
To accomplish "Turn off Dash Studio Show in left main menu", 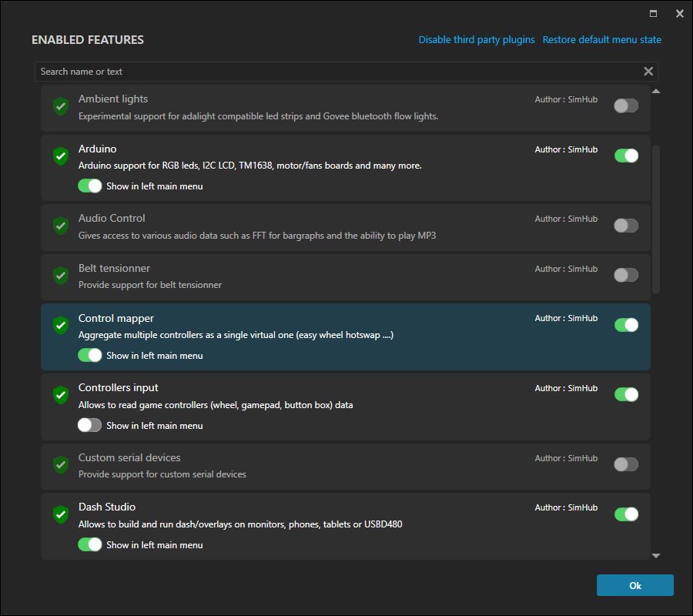I will 90,544.
